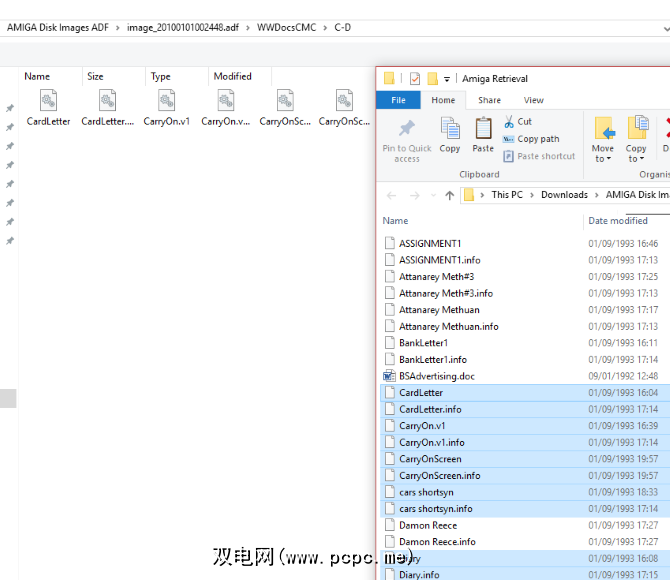Select the CarryOn.v1 file icon in C-D folder
The image size is (670, 580).
tap(167, 100)
